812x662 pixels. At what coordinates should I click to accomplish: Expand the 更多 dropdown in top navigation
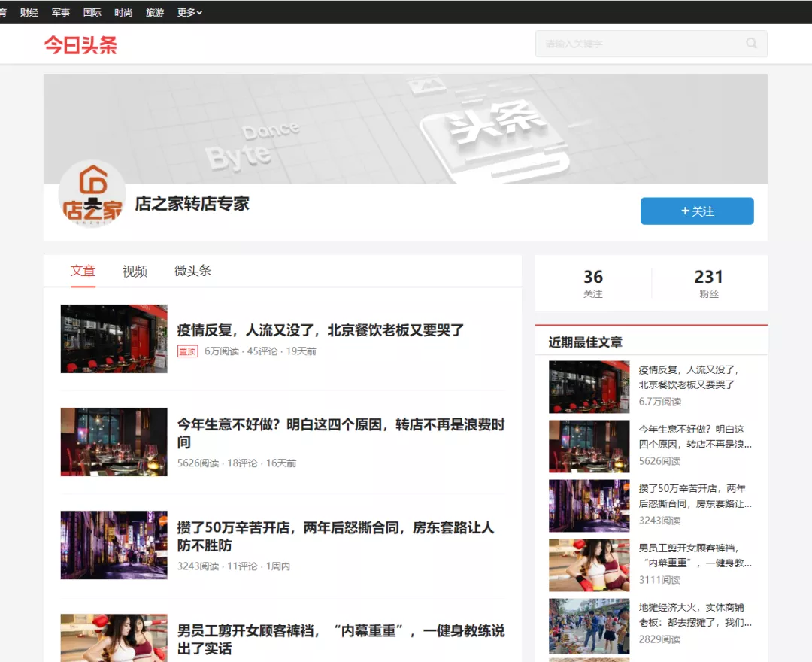point(189,12)
